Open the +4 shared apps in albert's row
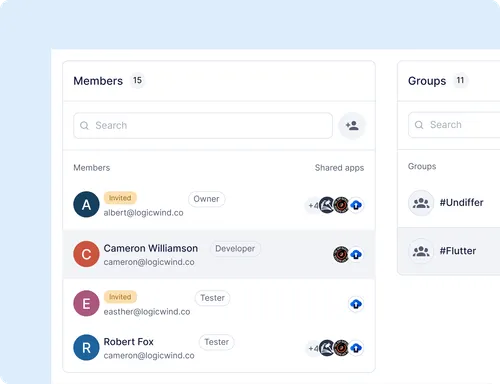 [x=312, y=205]
